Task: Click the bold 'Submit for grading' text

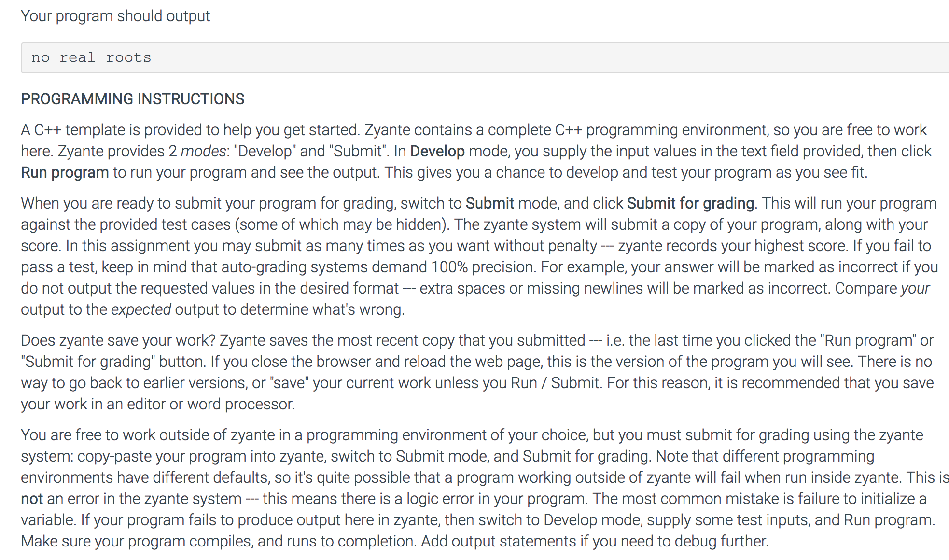Action: 690,203
